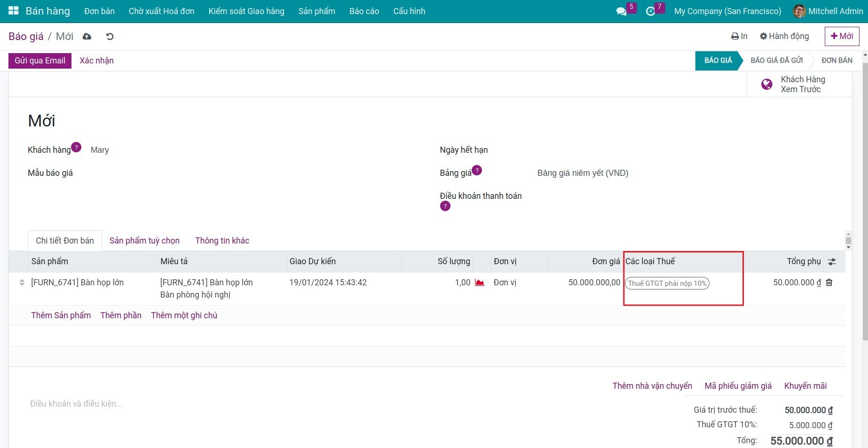This screenshot has width=868, height=448.
Task: Open Cấu hình menu
Action: [x=409, y=11]
